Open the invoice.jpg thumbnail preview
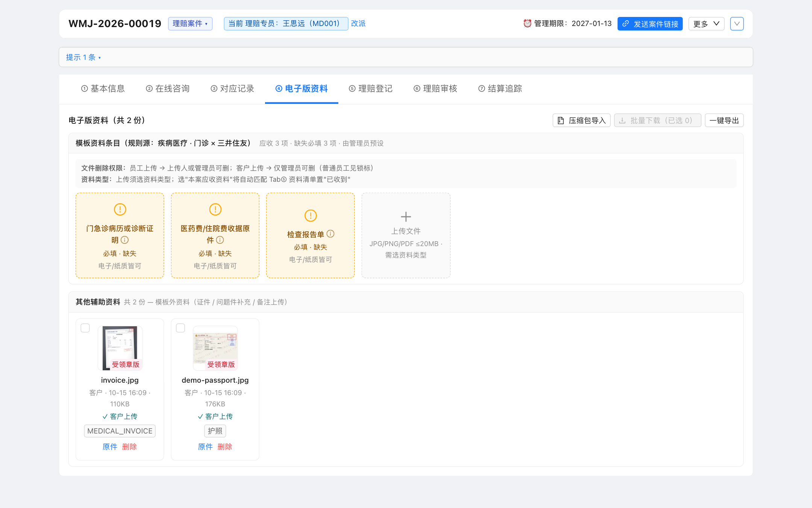 click(120, 348)
